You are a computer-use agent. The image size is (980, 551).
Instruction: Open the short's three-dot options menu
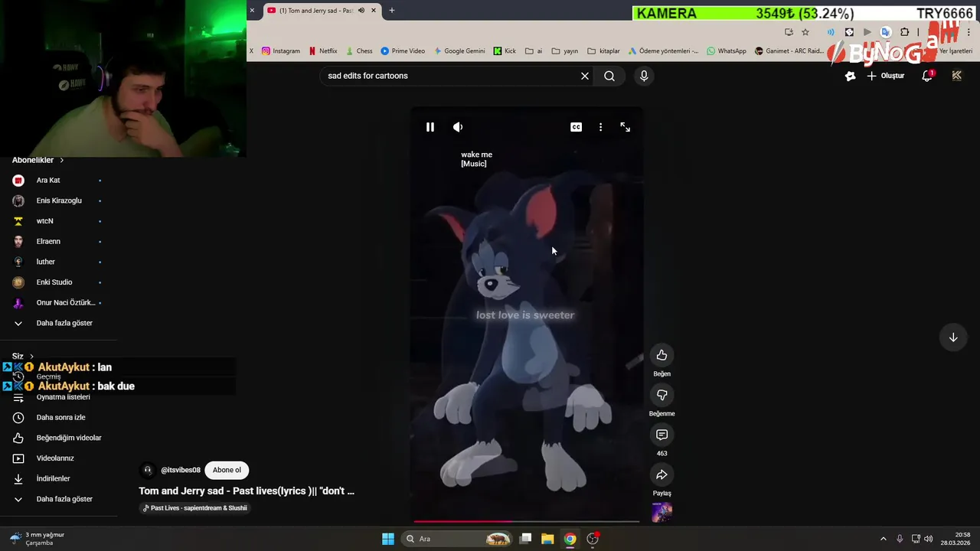click(x=600, y=127)
